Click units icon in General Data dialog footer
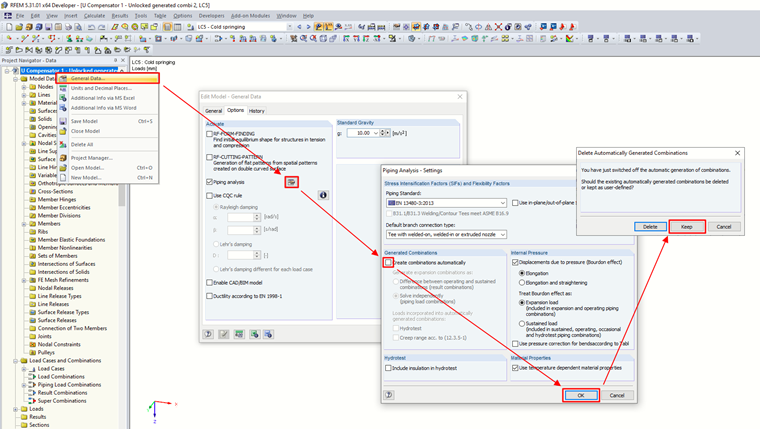 click(239, 334)
